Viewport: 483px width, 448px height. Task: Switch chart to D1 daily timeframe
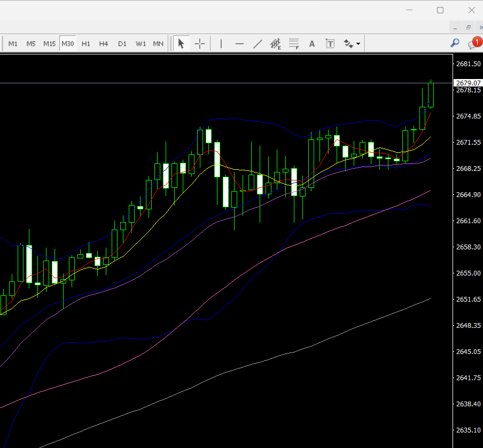(x=122, y=44)
